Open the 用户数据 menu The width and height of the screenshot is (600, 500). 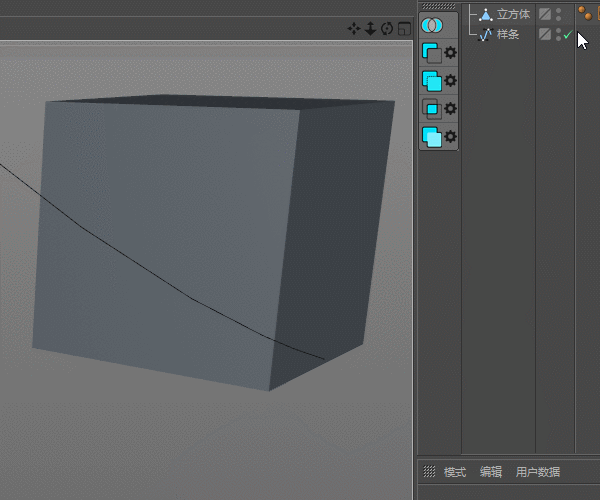point(537,472)
